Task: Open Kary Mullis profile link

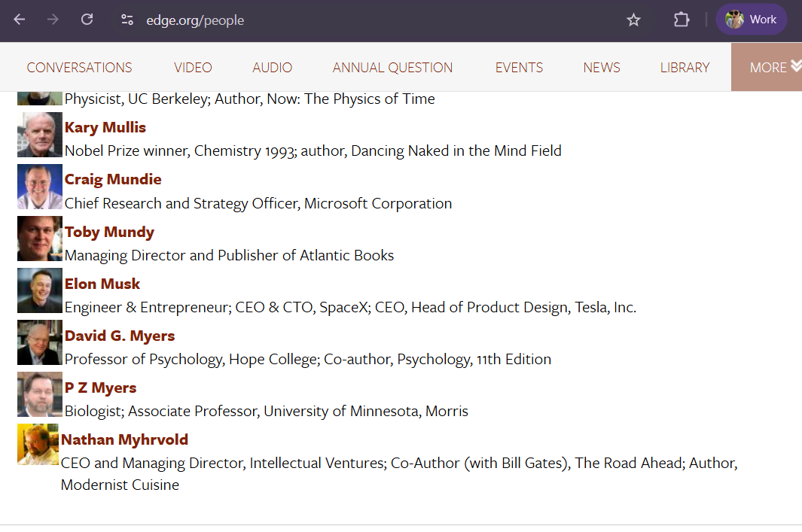Action: coord(105,127)
